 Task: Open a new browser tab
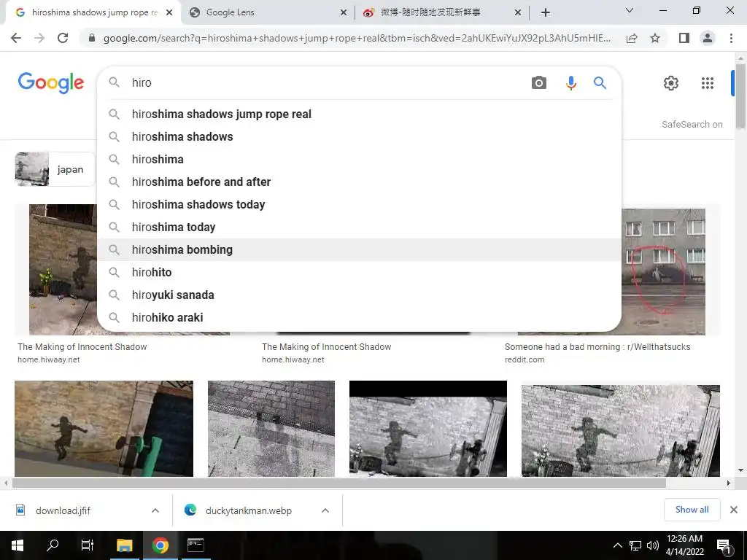(546, 12)
